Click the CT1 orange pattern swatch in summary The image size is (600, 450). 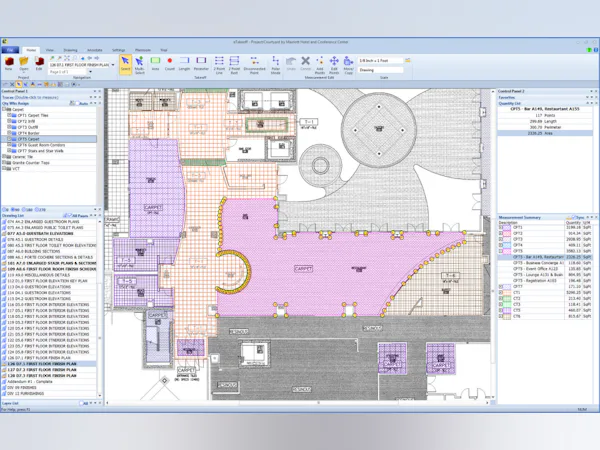tap(507, 292)
